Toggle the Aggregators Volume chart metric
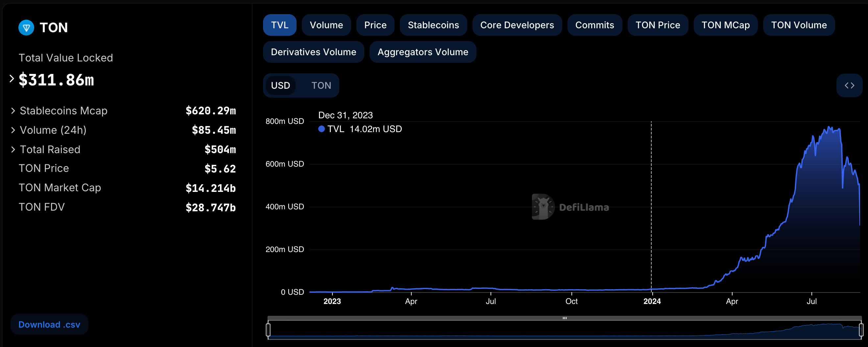 422,52
